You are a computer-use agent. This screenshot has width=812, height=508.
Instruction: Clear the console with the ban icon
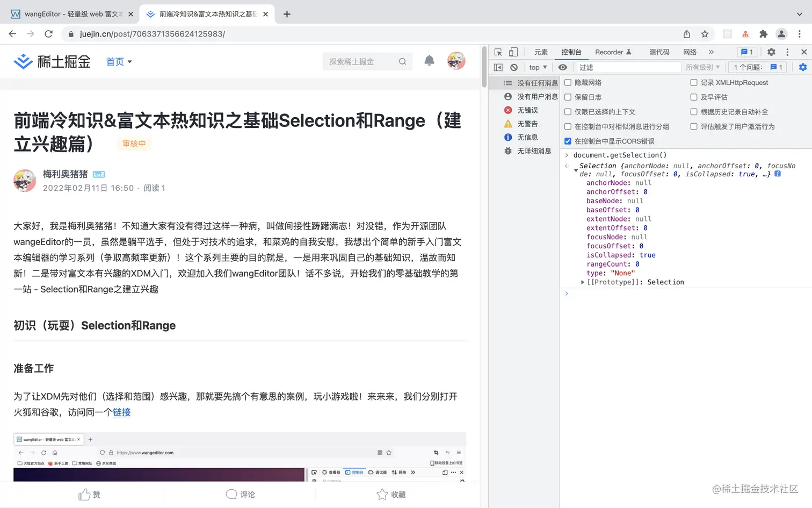(514, 67)
